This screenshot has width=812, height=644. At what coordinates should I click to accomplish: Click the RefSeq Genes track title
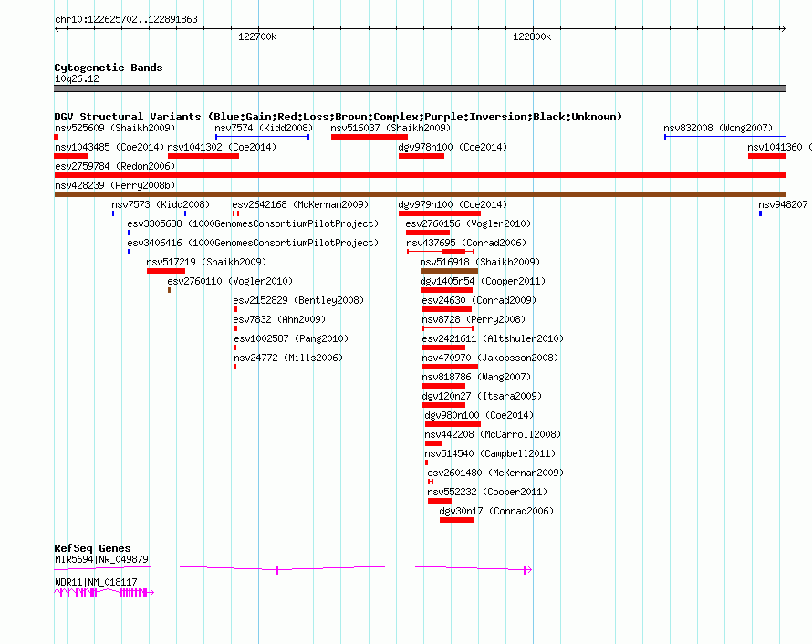(92, 548)
